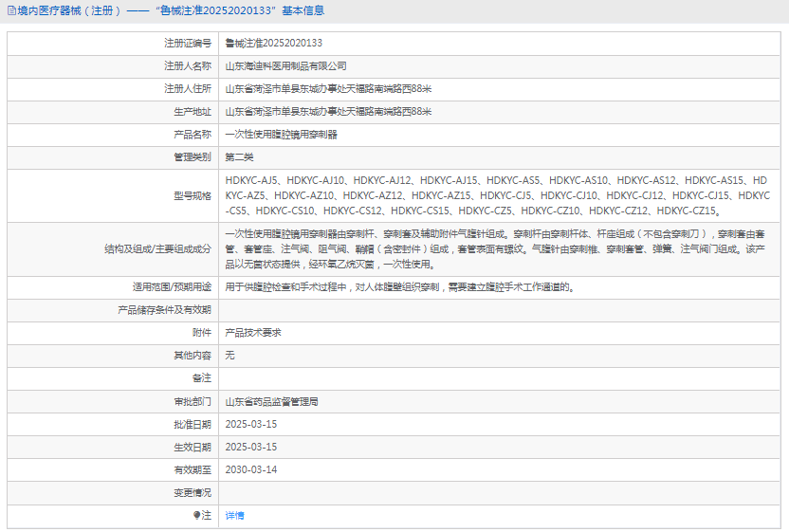The height and width of the screenshot is (532, 789).
Task: Click management class value 第二类
Action: tap(239, 157)
